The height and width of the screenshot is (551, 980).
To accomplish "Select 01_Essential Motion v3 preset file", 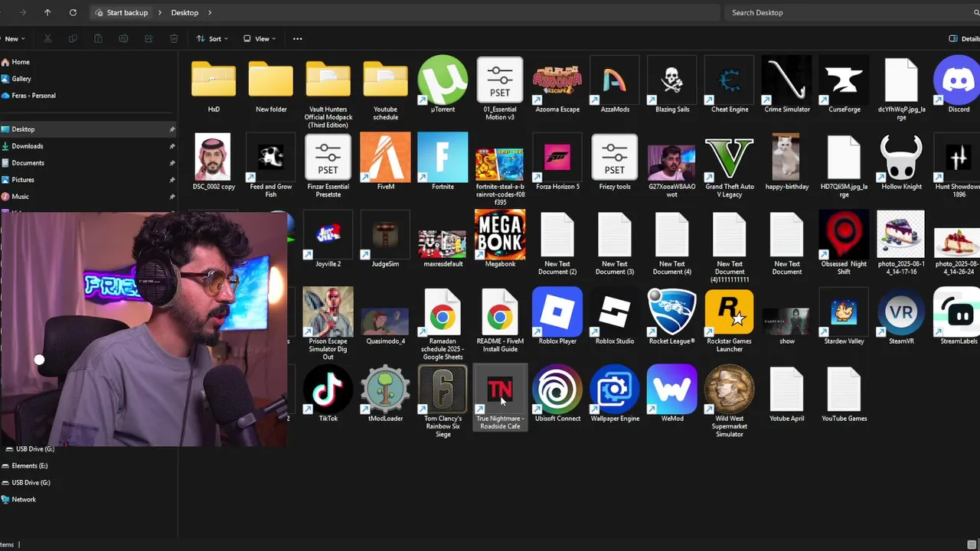I will pos(500,90).
